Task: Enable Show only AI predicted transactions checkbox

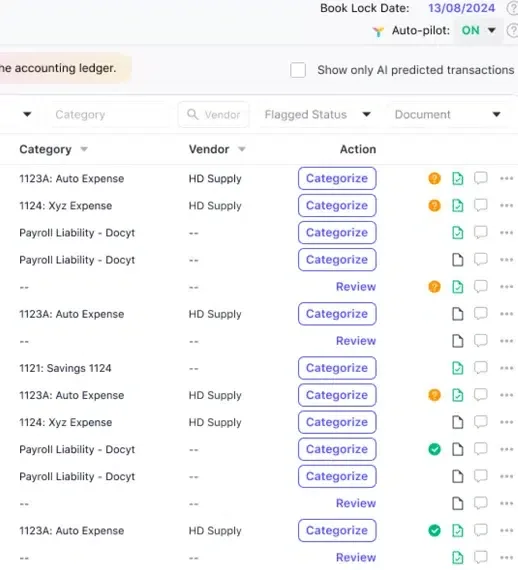Action: click(x=298, y=70)
